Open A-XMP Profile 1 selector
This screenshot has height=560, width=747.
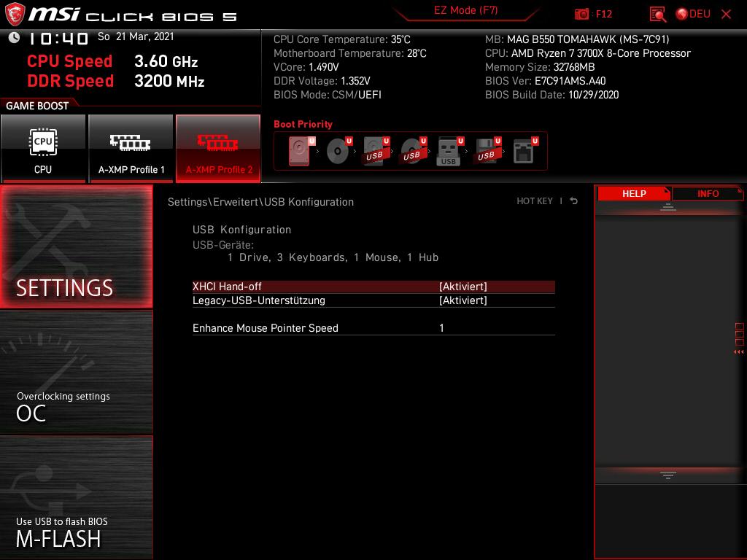click(131, 149)
